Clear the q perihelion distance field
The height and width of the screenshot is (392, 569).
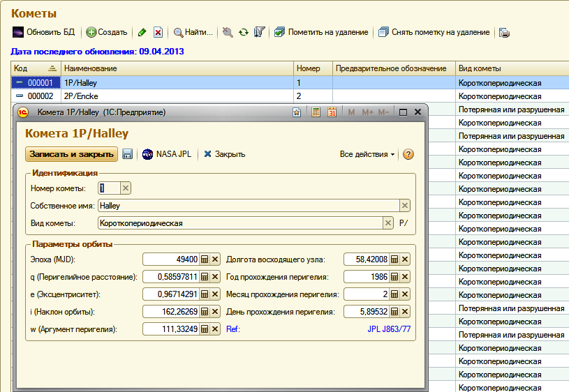(x=215, y=277)
